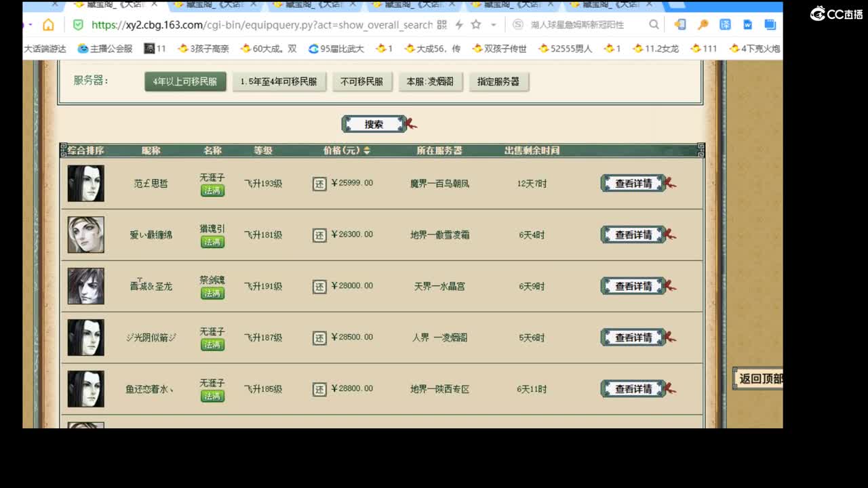Image resolution: width=868 pixels, height=488 pixels.
Task: View details for 晋城&圣龙 listing
Action: 633,287
